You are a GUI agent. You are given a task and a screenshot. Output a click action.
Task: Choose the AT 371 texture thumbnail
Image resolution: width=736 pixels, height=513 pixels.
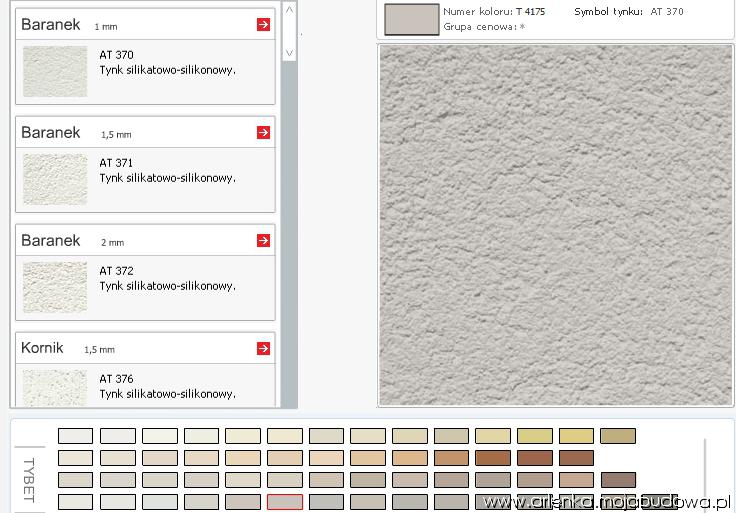[55, 179]
